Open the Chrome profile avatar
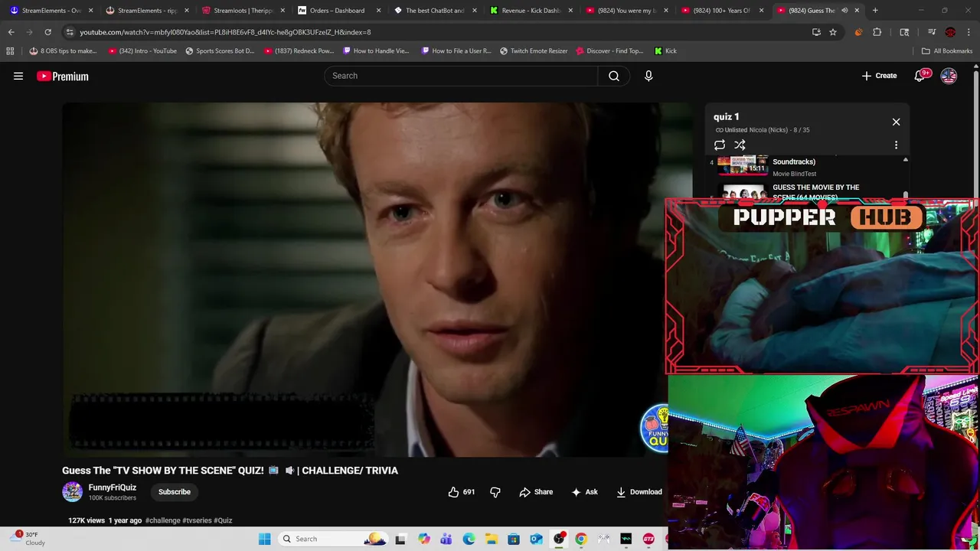The image size is (980, 551). [x=950, y=32]
